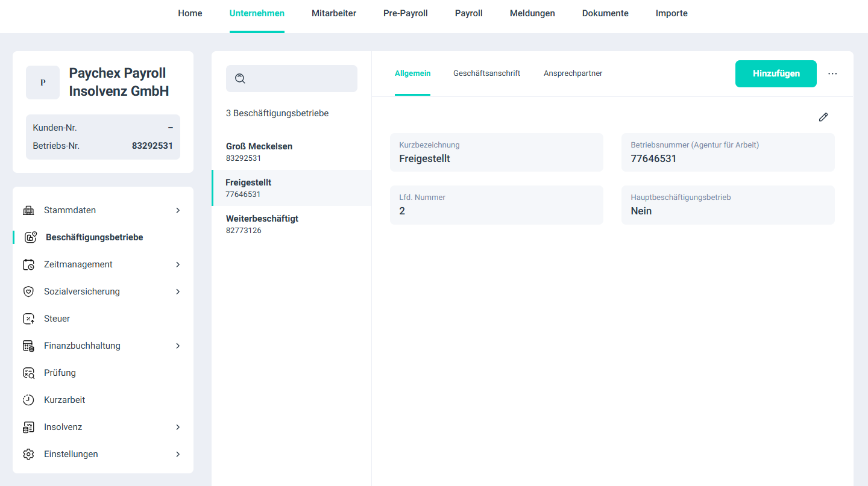
Task: Open the three-dot more options menu
Action: point(832,73)
